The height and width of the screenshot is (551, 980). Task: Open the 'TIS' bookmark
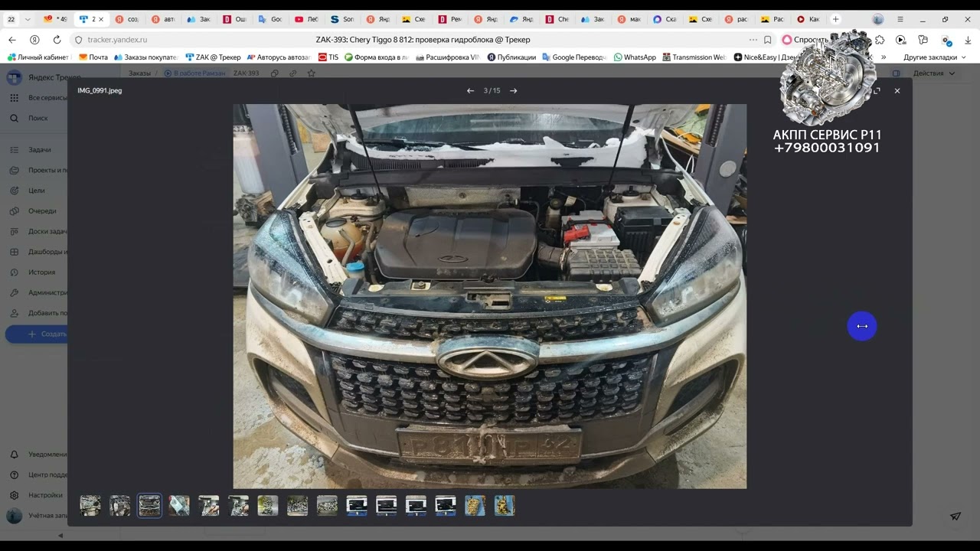[328, 57]
